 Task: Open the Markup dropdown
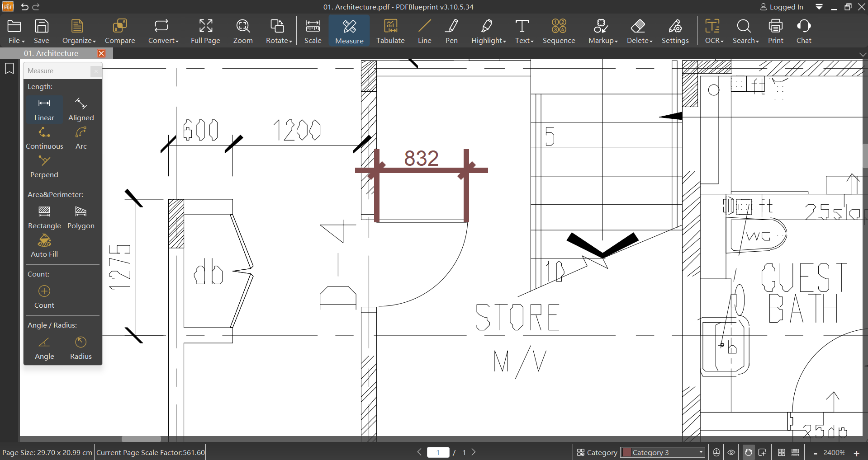(x=602, y=31)
